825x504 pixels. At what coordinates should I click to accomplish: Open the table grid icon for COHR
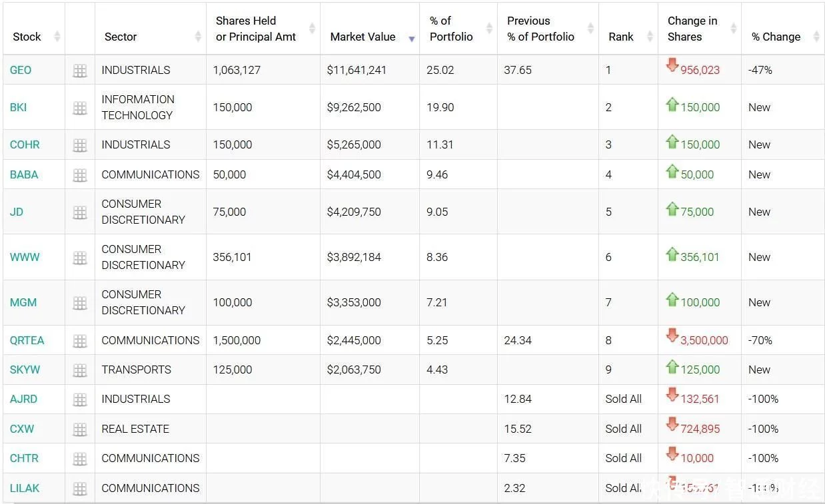click(x=80, y=145)
